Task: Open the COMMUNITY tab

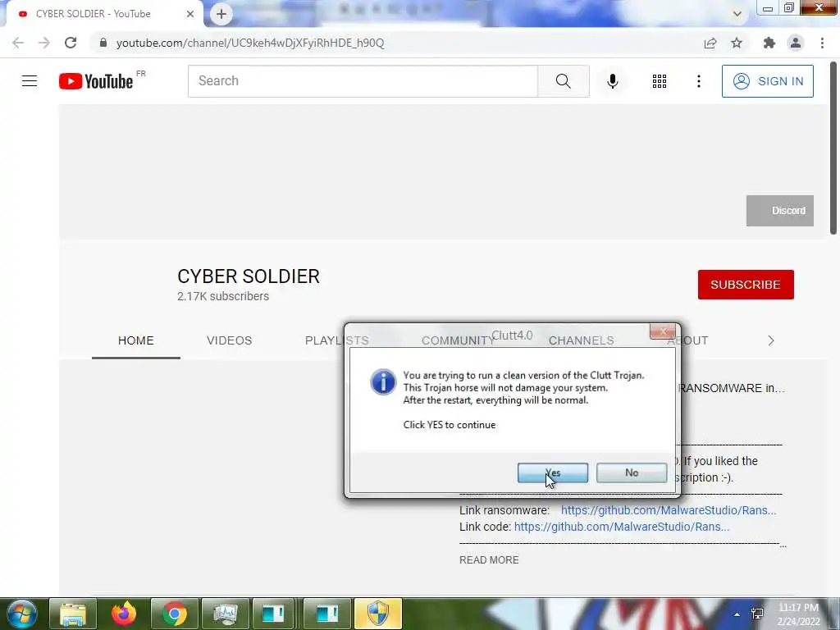Action: point(458,340)
